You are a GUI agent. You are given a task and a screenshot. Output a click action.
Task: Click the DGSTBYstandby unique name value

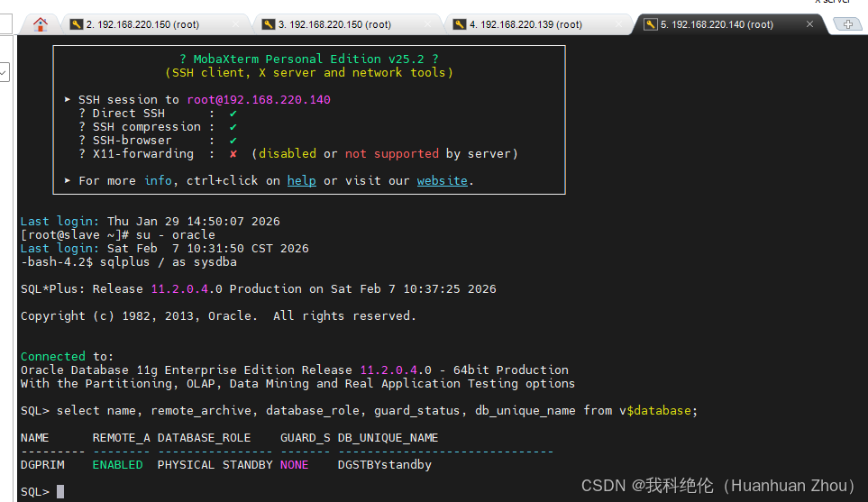[x=385, y=465]
